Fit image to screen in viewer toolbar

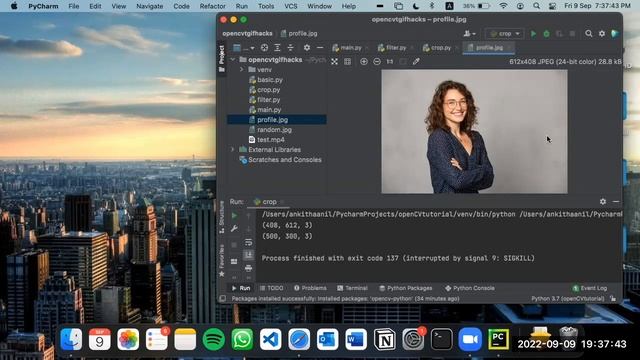334,62
